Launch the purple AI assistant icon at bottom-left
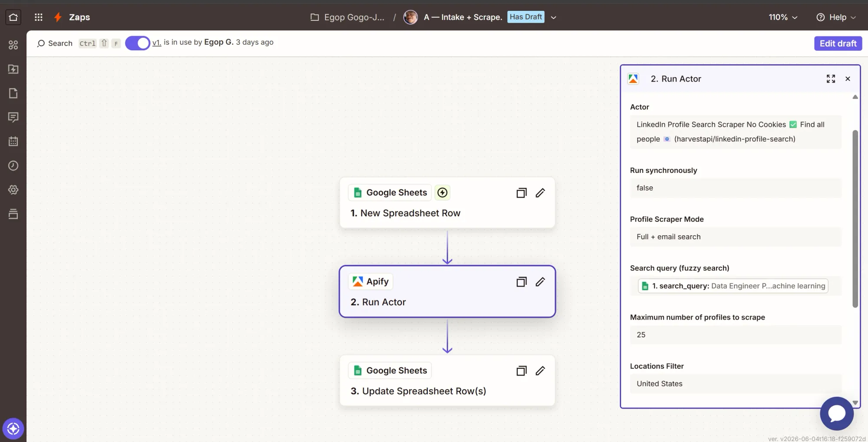This screenshot has height=442, width=868. click(x=13, y=429)
